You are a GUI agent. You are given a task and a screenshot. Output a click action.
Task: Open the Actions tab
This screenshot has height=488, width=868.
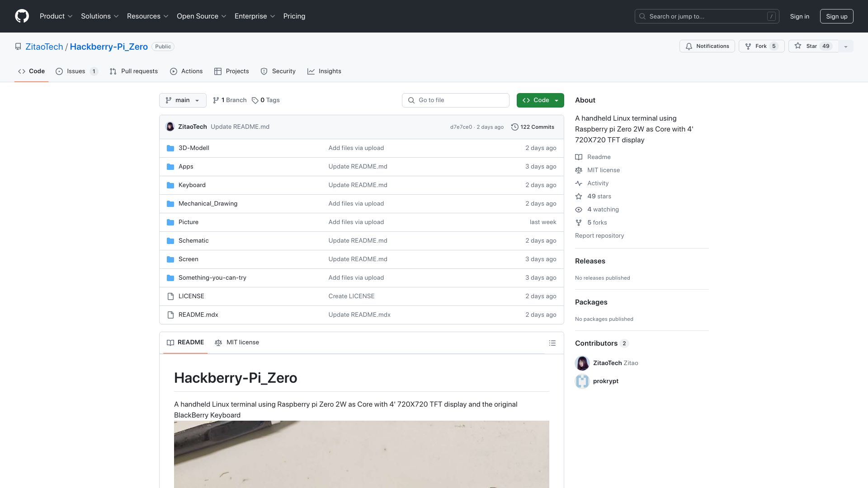click(x=186, y=71)
